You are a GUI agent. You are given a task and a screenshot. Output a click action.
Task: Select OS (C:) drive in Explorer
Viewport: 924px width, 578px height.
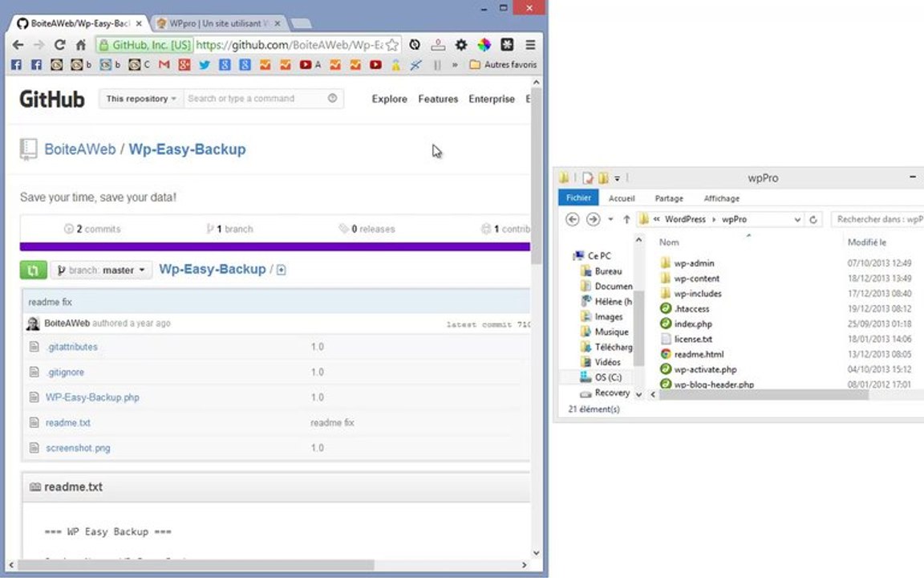click(608, 377)
